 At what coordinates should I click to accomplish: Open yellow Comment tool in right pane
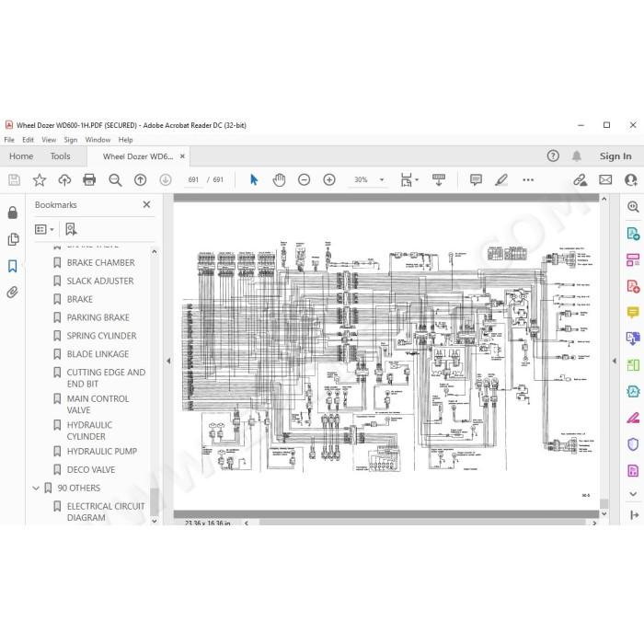(633, 313)
